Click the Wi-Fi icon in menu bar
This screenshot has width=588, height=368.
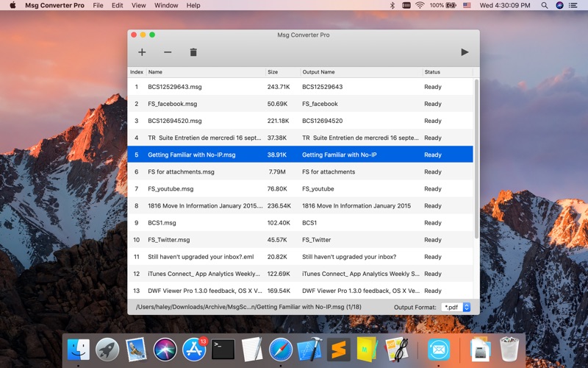[420, 5]
